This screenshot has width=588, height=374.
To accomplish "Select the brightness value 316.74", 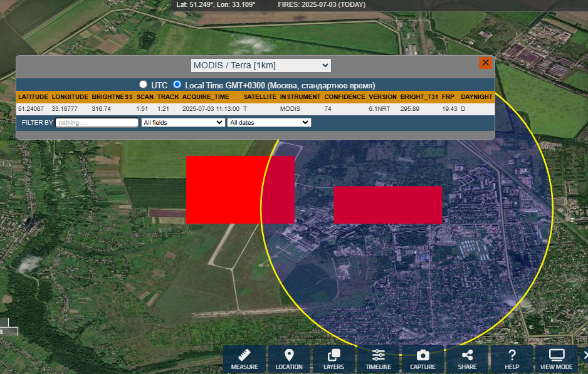I will pos(102,108).
